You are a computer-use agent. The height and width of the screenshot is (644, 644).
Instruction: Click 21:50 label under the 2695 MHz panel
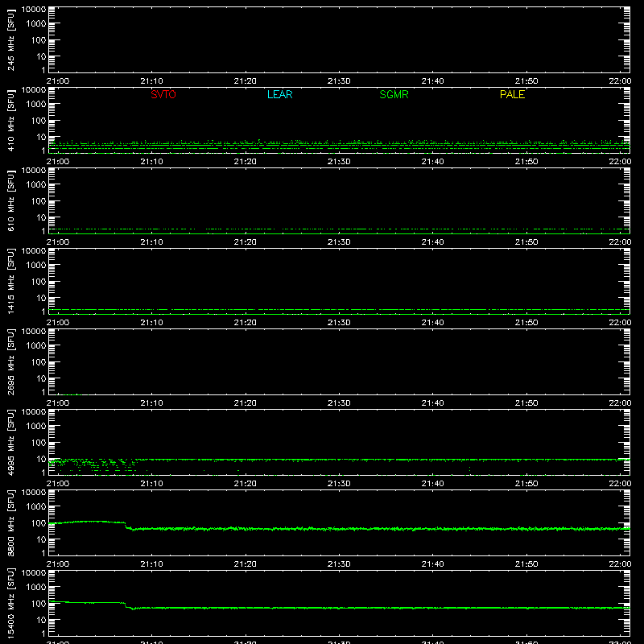[526, 403]
